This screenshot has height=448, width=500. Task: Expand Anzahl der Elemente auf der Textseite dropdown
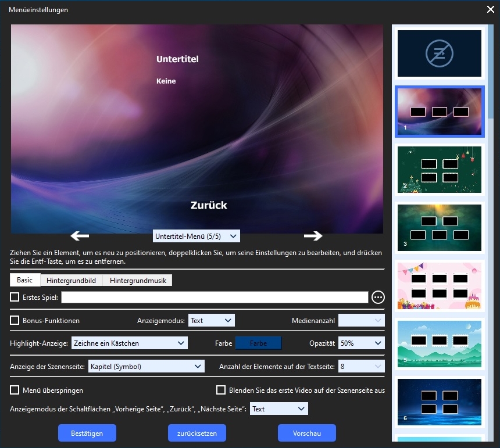pos(361,367)
